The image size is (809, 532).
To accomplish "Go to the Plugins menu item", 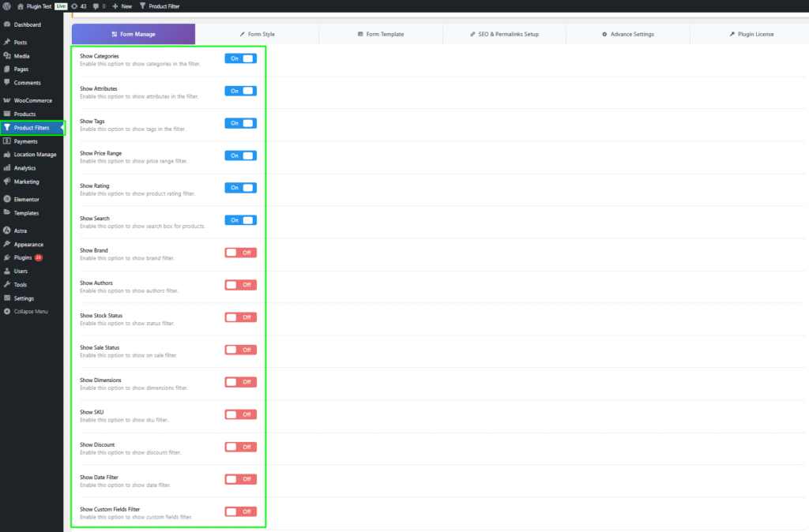I will coord(23,258).
